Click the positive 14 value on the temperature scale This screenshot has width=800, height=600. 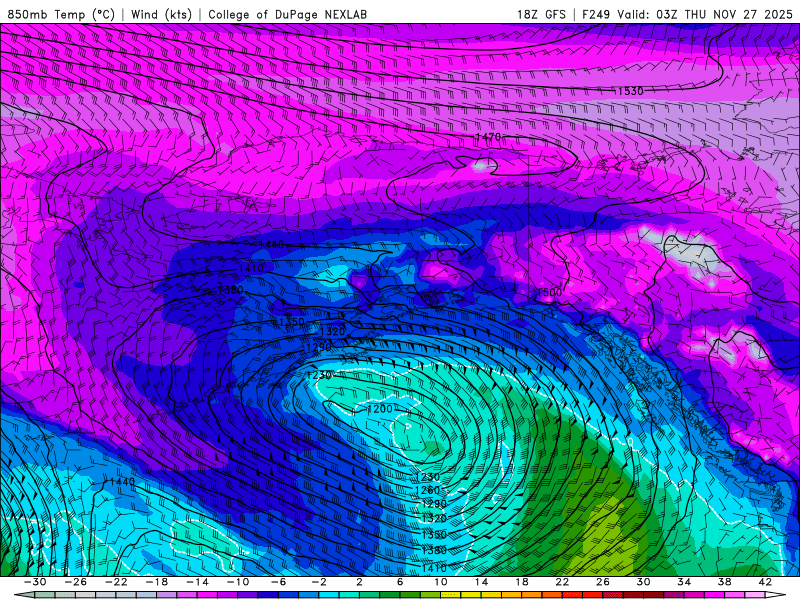point(481,582)
